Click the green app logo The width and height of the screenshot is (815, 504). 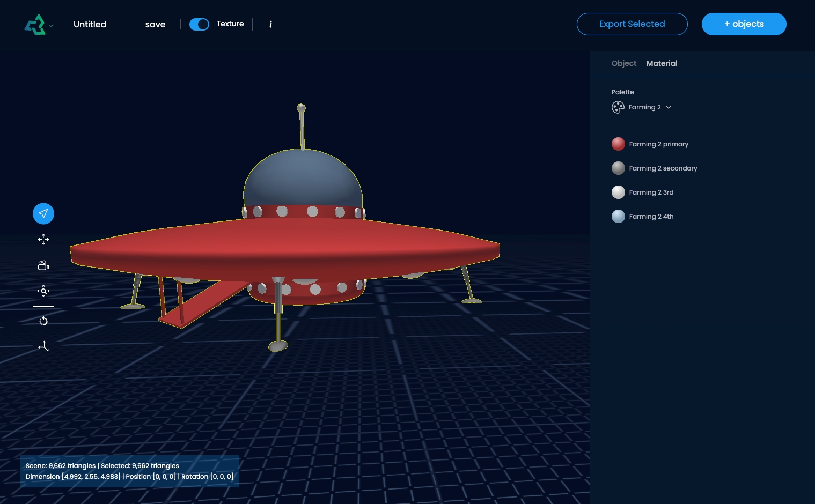(35, 25)
